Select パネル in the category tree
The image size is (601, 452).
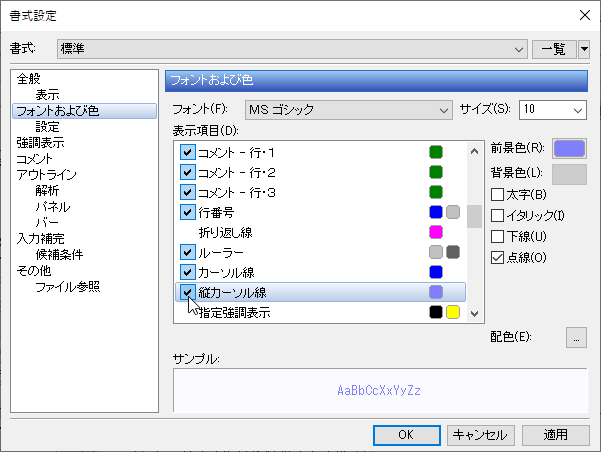tap(53, 207)
